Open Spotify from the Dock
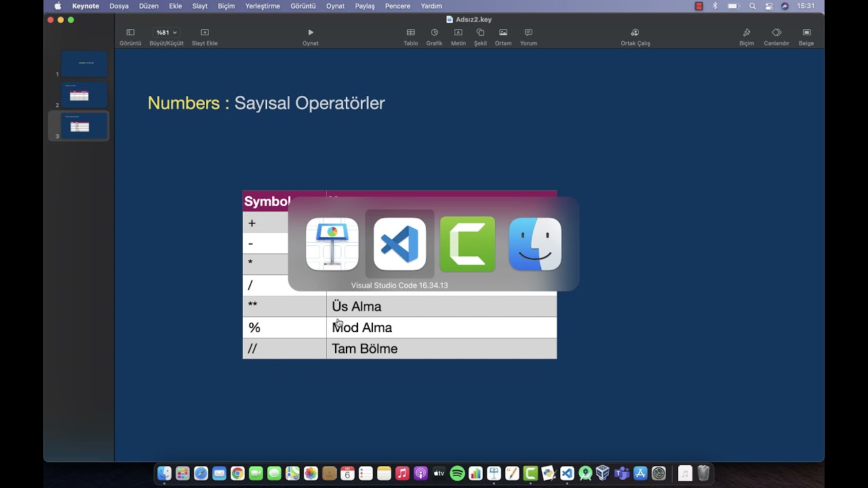The height and width of the screenshot is (488, 868). [457, 474]
